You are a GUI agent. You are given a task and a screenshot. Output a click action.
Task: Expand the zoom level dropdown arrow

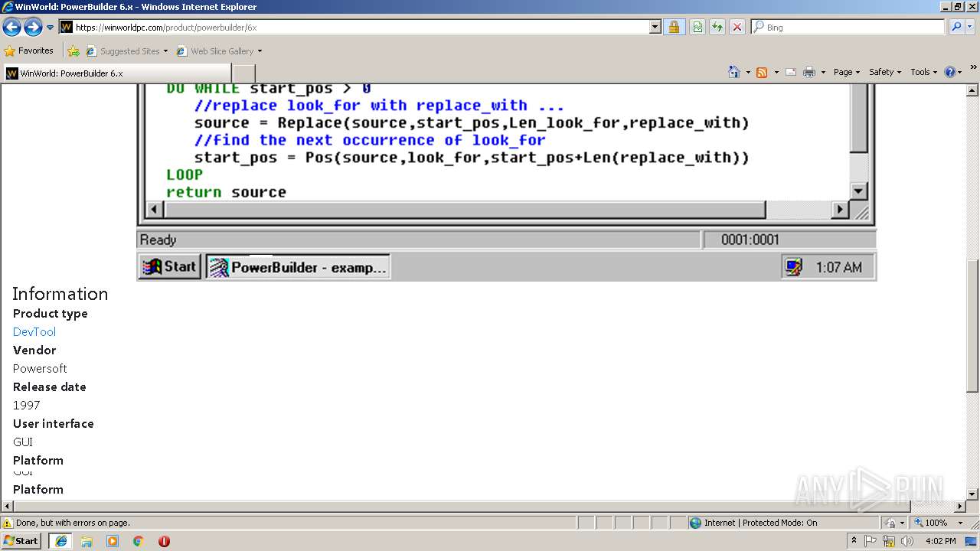[x=961, y=523]
